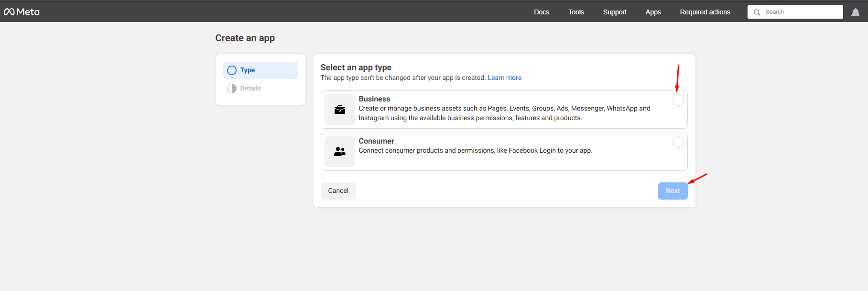
Task: Open the Tools menu
Action: coord(576,12)
